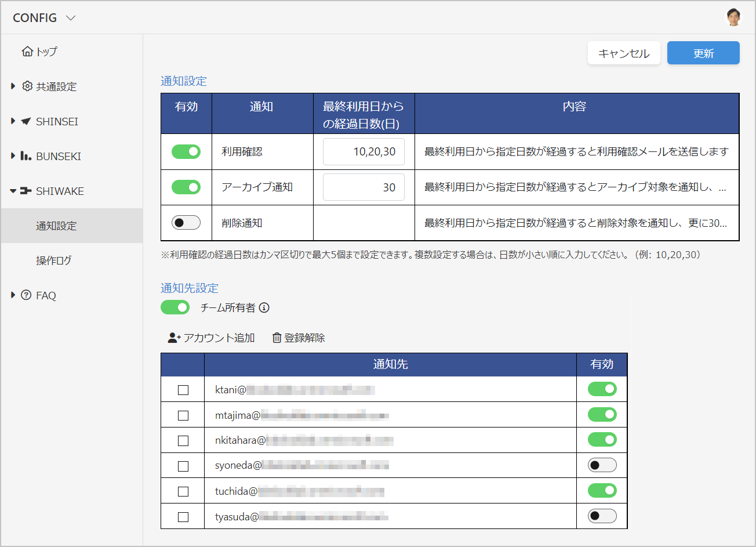The image size is (756, 547).
Task: Click the 更新 update button
Action: point(703,53)
